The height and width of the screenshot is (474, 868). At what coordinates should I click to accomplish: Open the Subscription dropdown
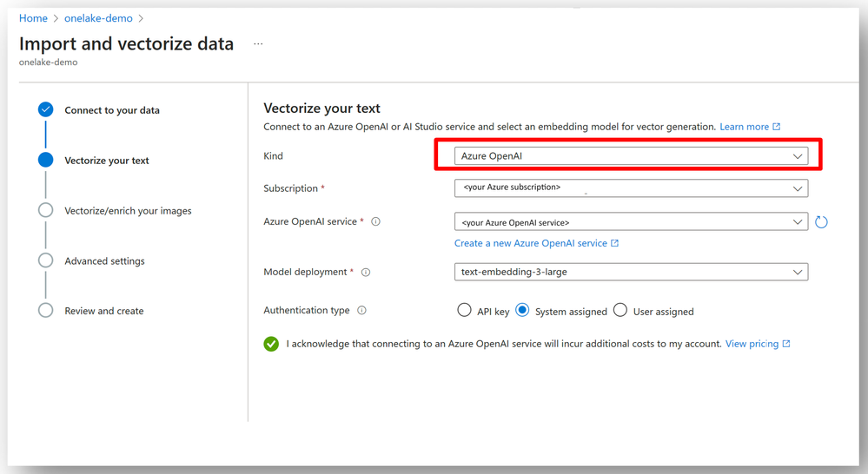pos(631,188)
